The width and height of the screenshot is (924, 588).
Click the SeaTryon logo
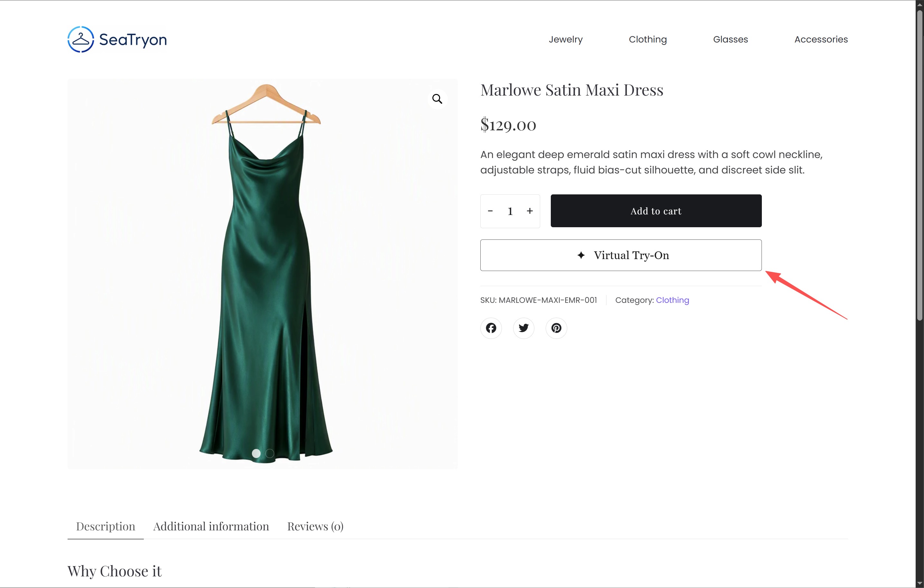pyautogui.click(x=117, y=40)
